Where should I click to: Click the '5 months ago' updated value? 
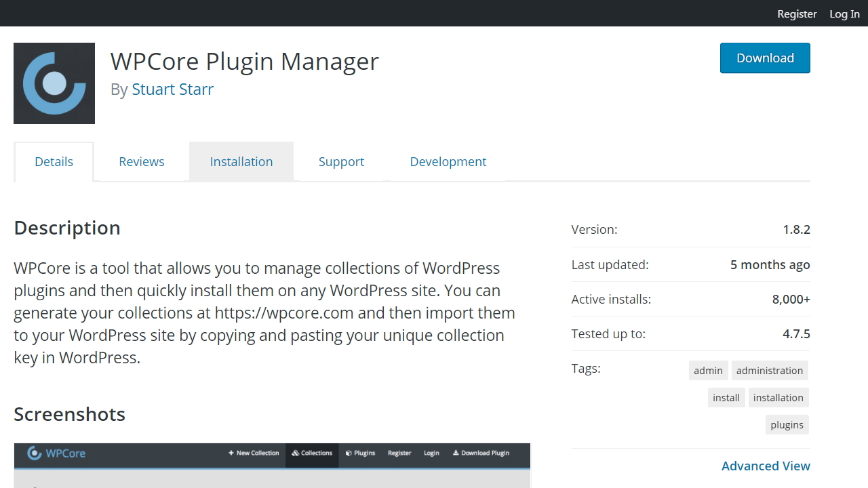click(x=770, y=264)
